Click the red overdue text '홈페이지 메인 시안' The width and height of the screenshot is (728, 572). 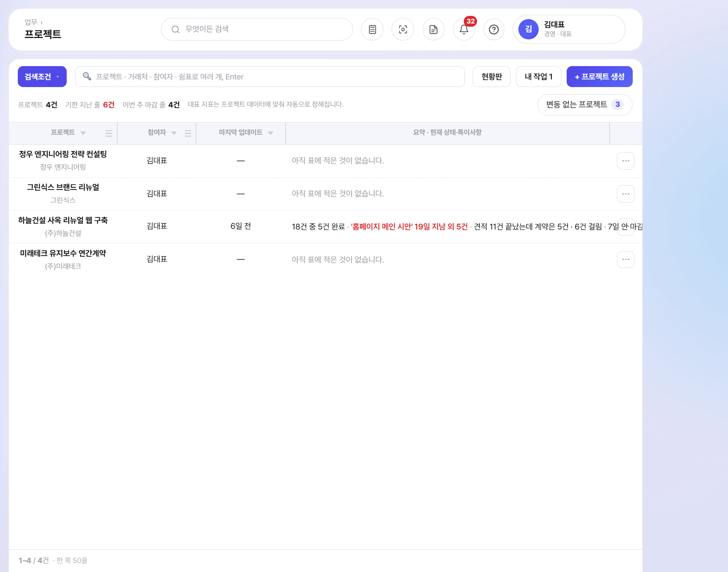tap(409, 227)
